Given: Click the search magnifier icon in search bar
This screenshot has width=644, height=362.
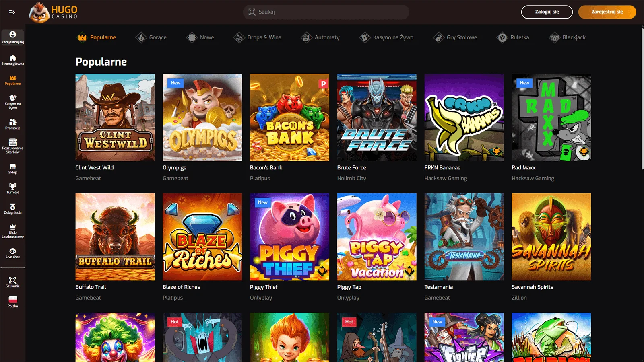Looking at the screenshot, I should tap(252, 12).
